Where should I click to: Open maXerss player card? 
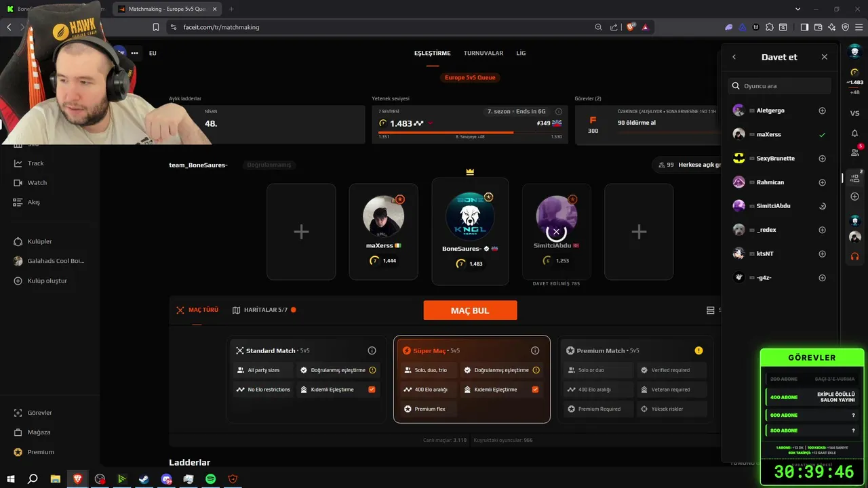click(x=384, y=232)
